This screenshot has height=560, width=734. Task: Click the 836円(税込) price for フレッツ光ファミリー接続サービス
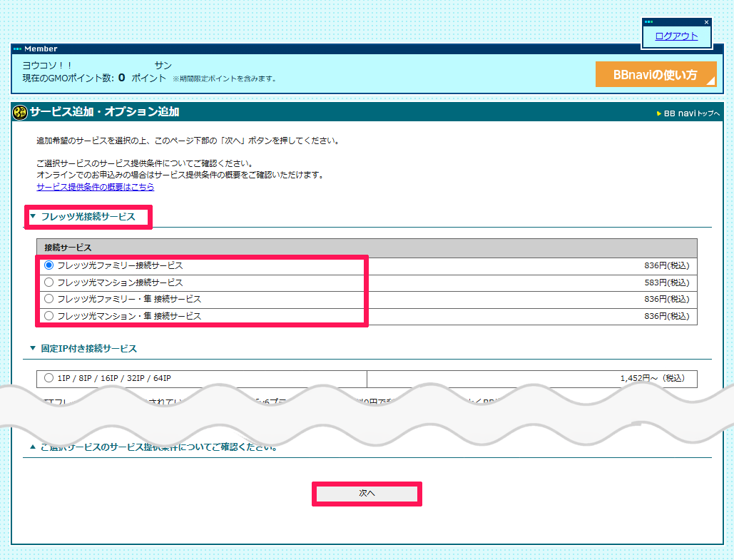(x=666, y=265)
